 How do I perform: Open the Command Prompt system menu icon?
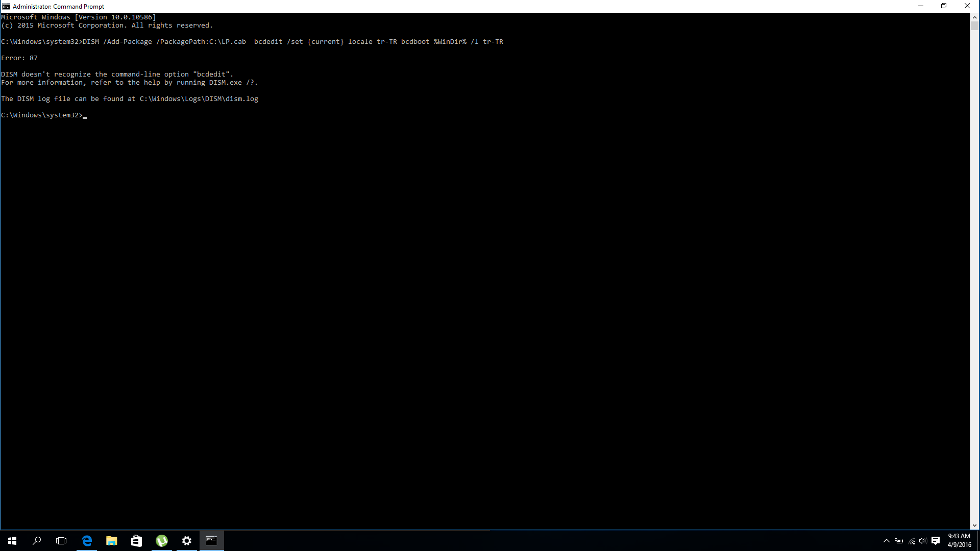[x=6, y=6]
